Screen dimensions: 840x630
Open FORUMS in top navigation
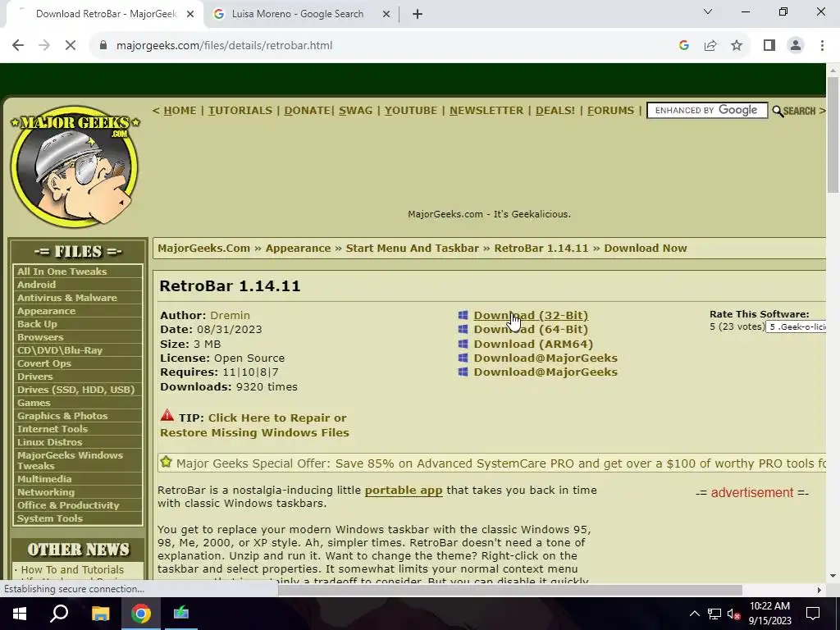point(610,111)
